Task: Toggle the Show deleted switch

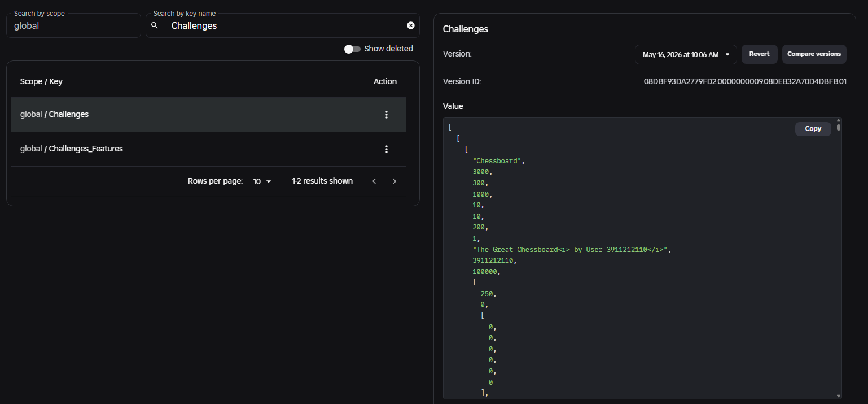Action: point(352,49)
